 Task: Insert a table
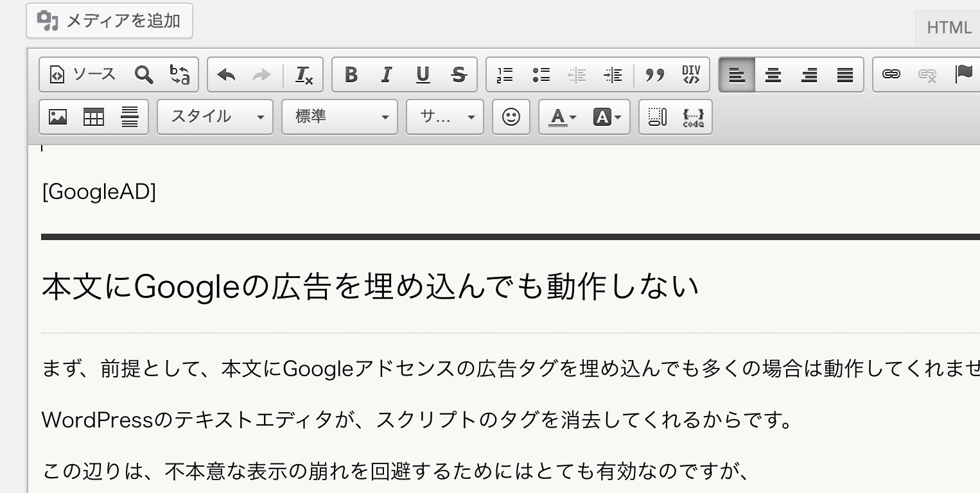point(94,117)
